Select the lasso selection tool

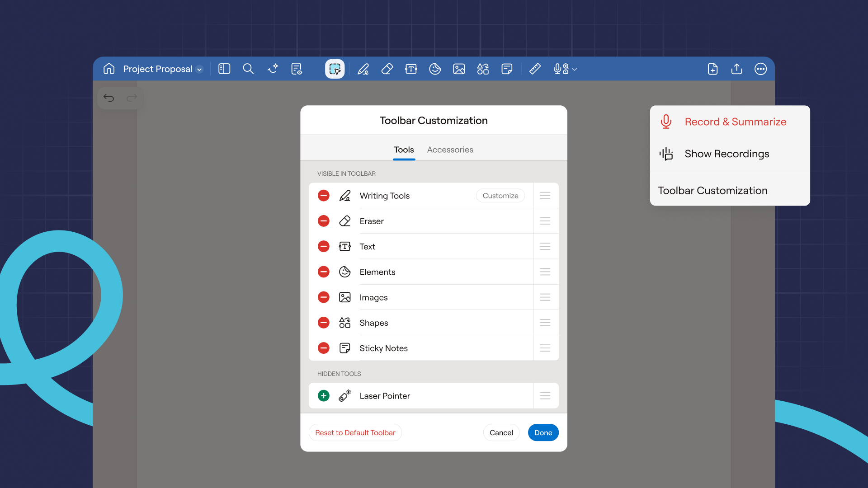(335, 69)
